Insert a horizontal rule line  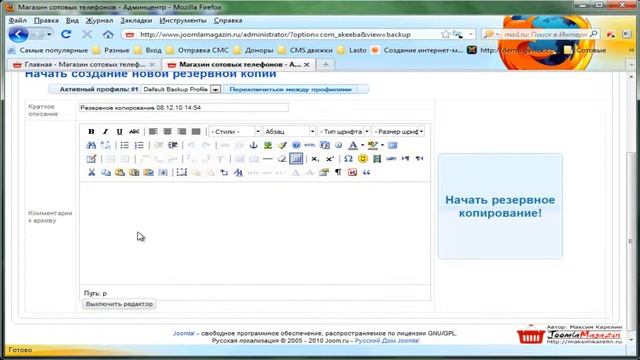[267, 159]
